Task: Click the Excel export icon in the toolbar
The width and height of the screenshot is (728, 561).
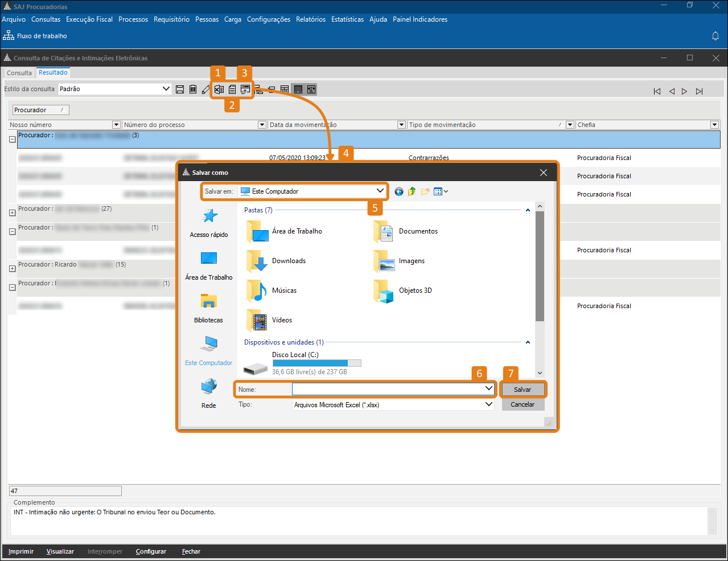Action: [219, 89]
